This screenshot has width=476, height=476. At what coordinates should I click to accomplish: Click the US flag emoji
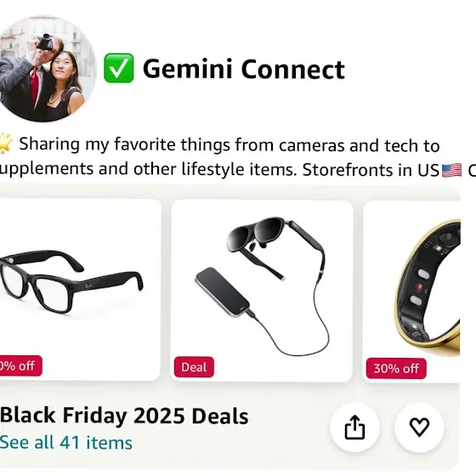(451, 170)
